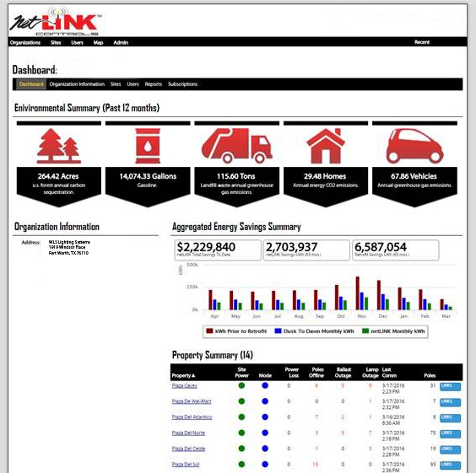This screenshot has width=476, height=473.
Task: Open Plaza Del Oeste property link
Action: tap(188, 449)
